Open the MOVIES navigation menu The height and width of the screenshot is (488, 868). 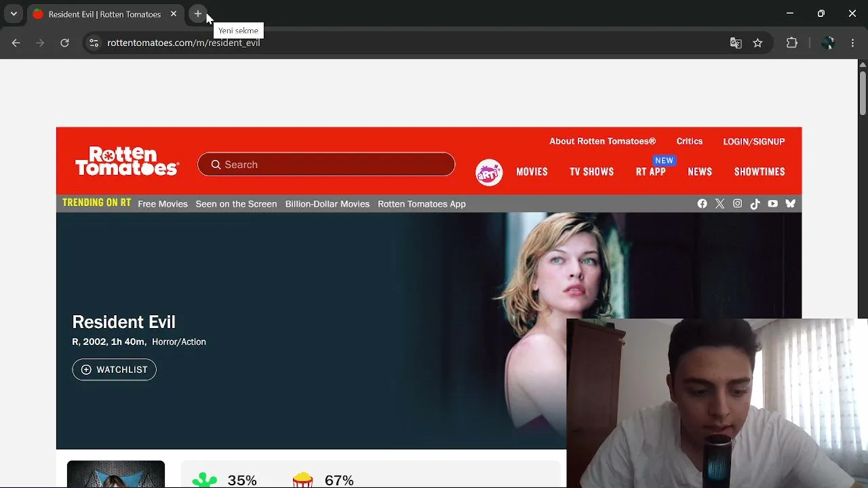pyautogui.click(x=532, y=172)
